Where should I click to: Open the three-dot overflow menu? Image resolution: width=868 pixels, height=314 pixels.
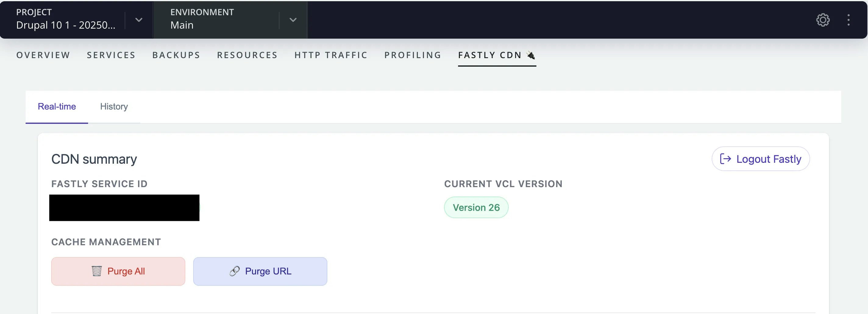[849, 20]
